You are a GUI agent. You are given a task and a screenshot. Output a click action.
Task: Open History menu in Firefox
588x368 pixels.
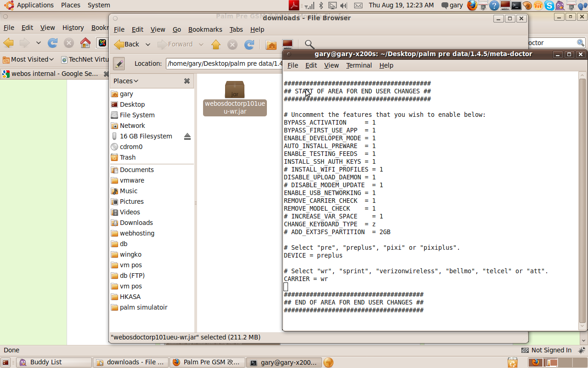tap(73, 28)
